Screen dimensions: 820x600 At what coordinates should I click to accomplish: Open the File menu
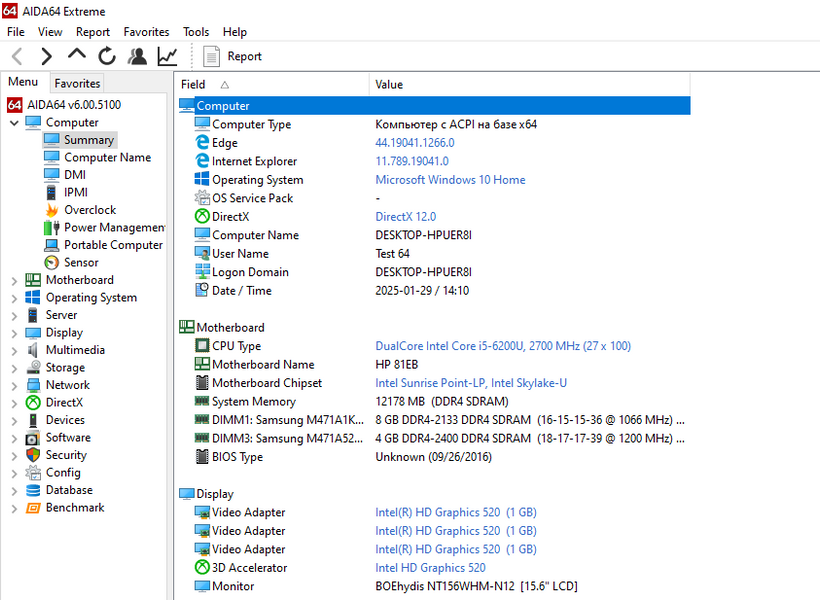pyautogui.click(x=16, y=32)
